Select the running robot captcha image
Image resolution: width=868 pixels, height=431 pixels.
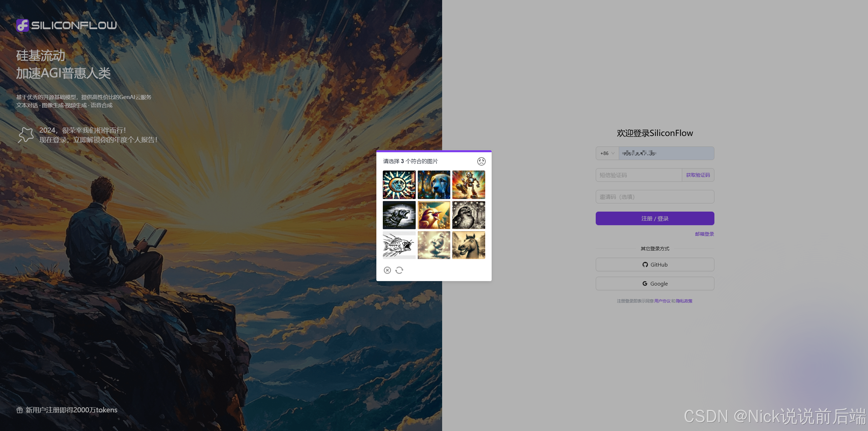[469, 184]
